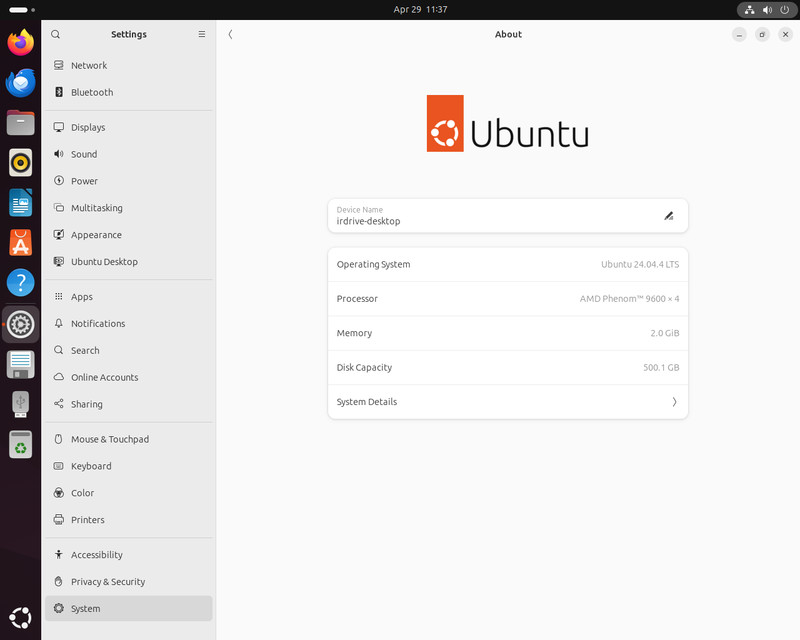800x640 pixels.
Task: Open the Help icon in dock
Action: pos(20,283)
